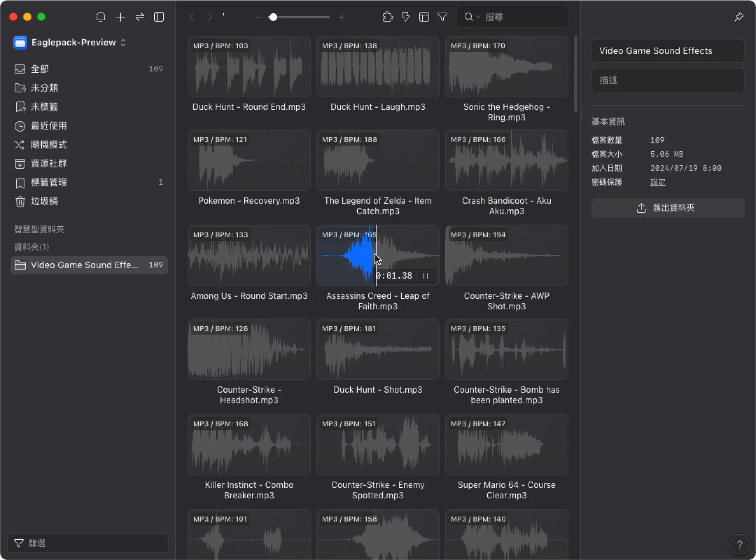Click the plus zoom-in icon
The height and width of the screenshot is (560, 756).
point(342,17)
